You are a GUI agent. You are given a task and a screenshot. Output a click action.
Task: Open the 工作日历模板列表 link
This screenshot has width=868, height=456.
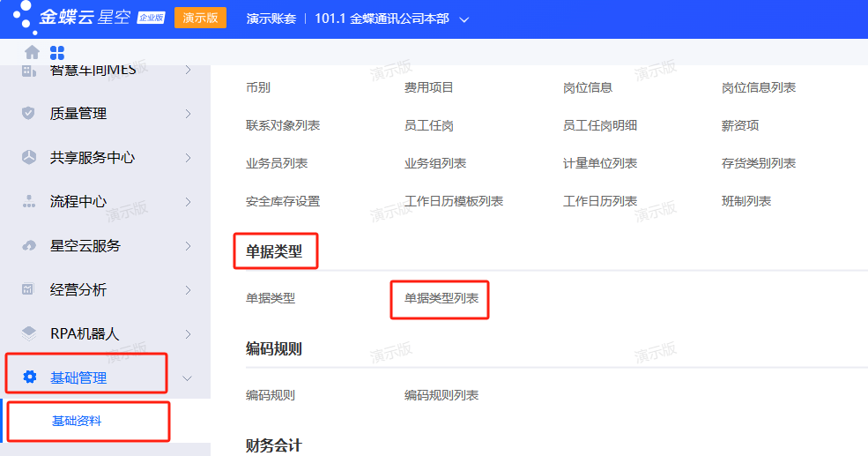point(454,201)
